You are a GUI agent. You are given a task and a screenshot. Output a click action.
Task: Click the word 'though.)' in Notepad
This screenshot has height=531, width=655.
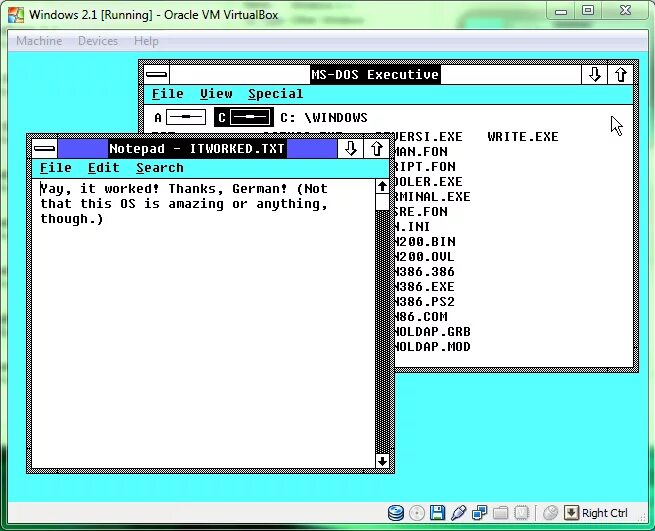72,219
